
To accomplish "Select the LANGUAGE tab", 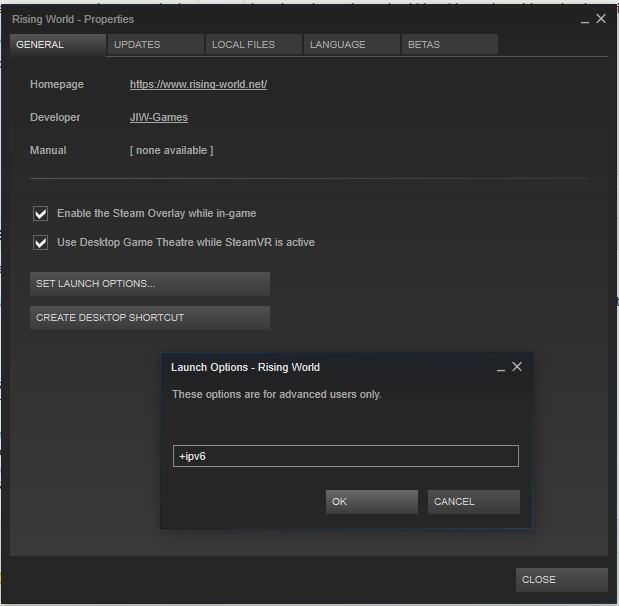I will coord(350,45).
